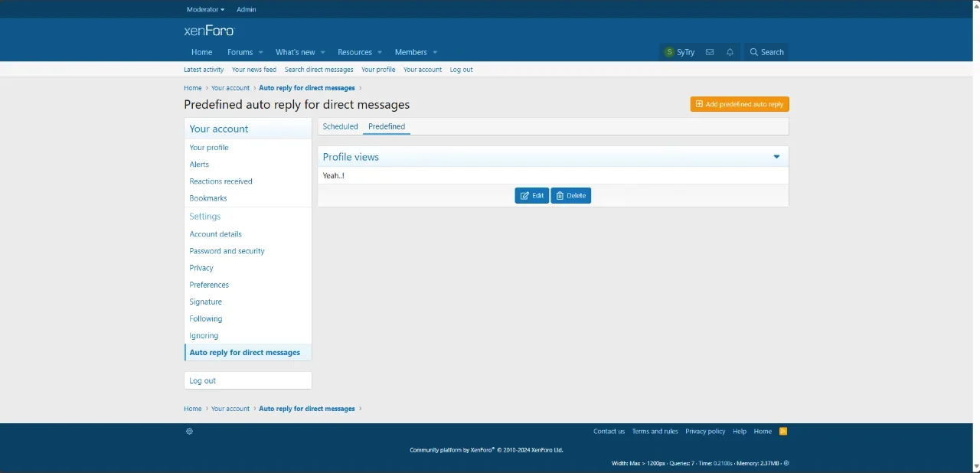
Task: Expand the Forums navigation dropdown arrow
Action: (x=261, y=53)
